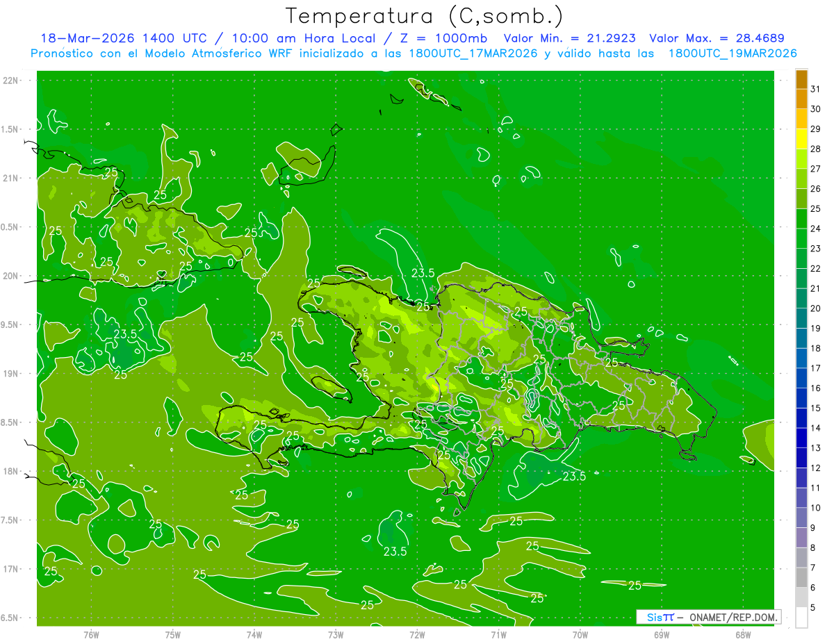Image resolution: width=834 pixels, height=644 pixels.
Task: Click the 31 degree color swatch in legend
Action: 801,80
